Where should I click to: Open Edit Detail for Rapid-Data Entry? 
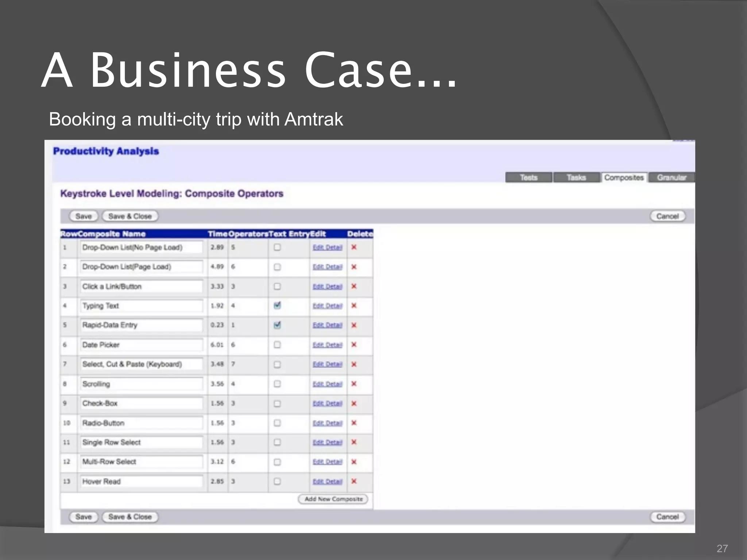[327, 325]
